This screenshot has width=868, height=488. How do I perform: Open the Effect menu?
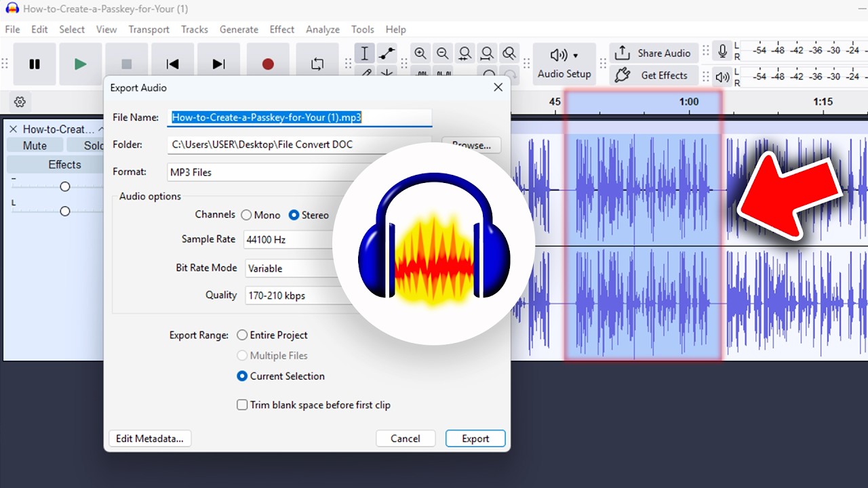tap(282, 30)
